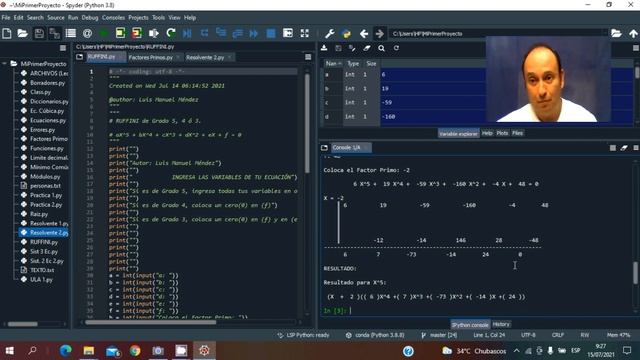
Task: Step return debug icon
Action: pyautogui.click(x=237, y=33)
